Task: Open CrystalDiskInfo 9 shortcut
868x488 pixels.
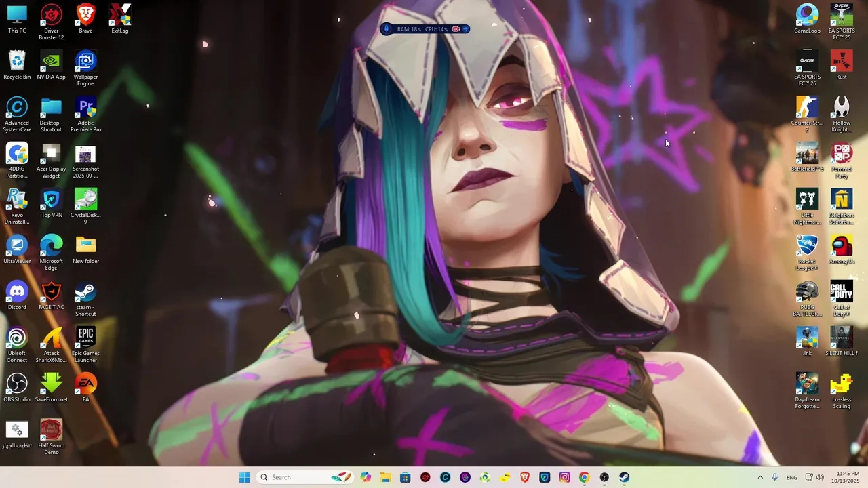Action: (x=85, y=207)
